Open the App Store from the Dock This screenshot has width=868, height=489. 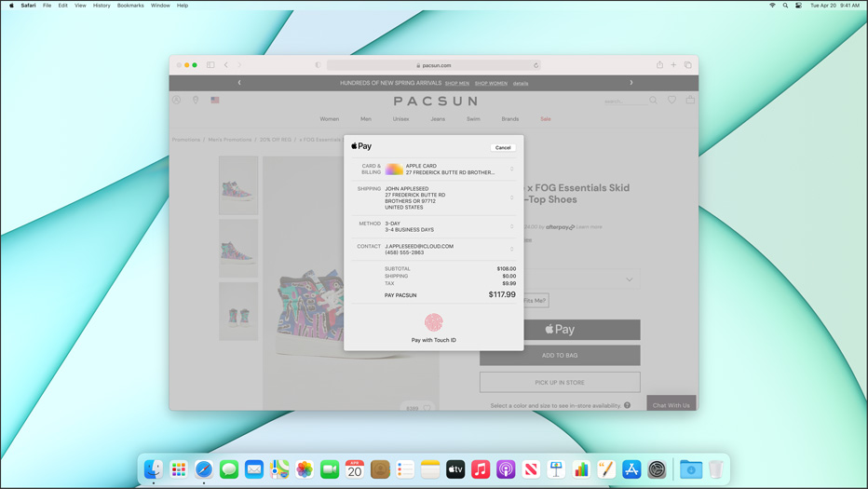[631, 469]
